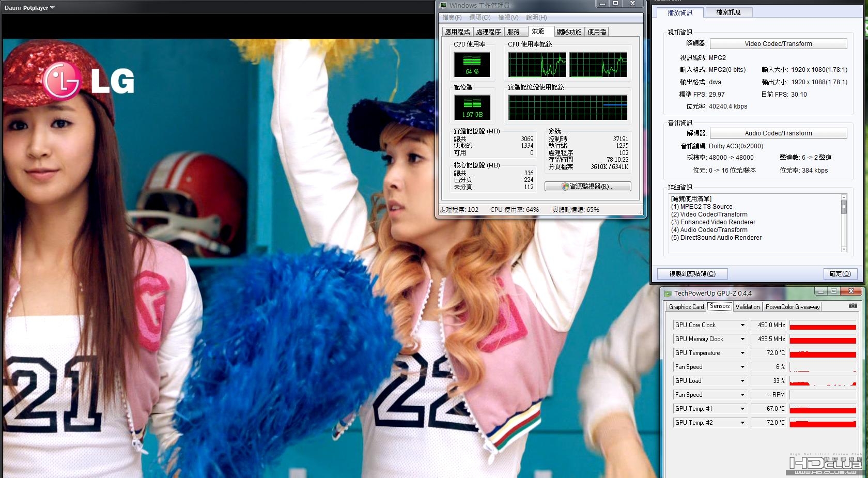The height and width of the screenshot is (478, 868).
Task: Select DirectSound Audio Renderer entry
Action: [716, 238]
